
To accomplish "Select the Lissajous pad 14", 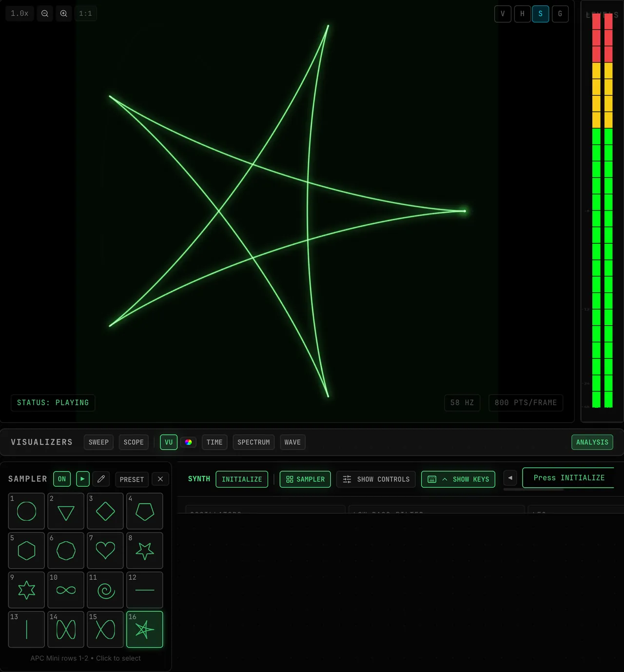I will click(x=66, y=630).
